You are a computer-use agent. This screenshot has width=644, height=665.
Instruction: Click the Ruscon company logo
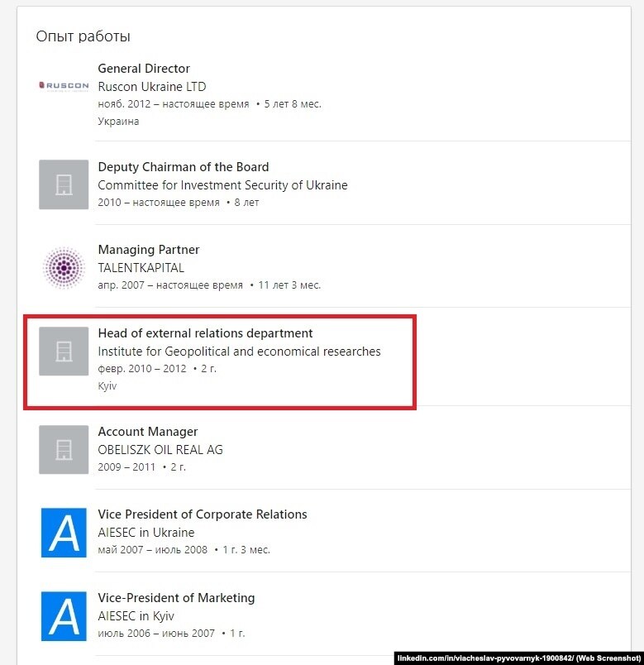coord(64,86)
